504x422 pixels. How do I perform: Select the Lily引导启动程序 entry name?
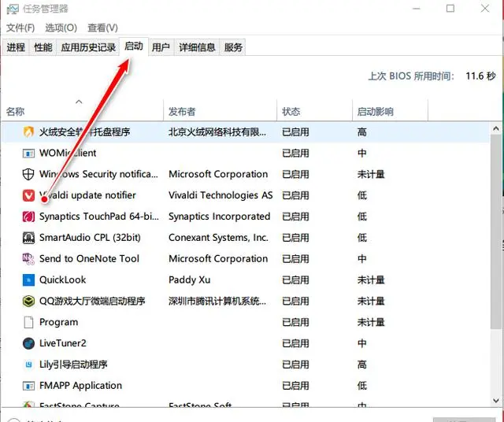[73, 365]
